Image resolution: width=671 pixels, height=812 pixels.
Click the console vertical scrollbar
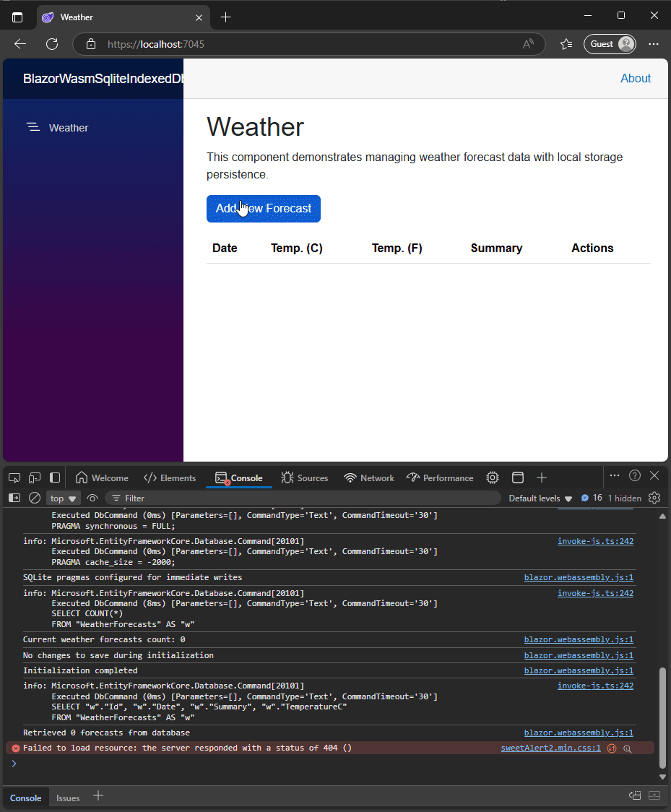click(663, 718)
